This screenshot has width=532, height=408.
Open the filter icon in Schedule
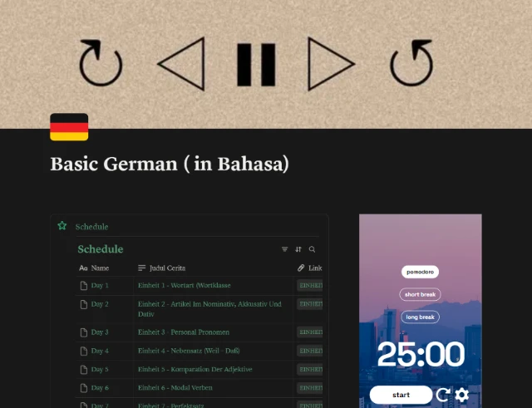coord(284,249)
